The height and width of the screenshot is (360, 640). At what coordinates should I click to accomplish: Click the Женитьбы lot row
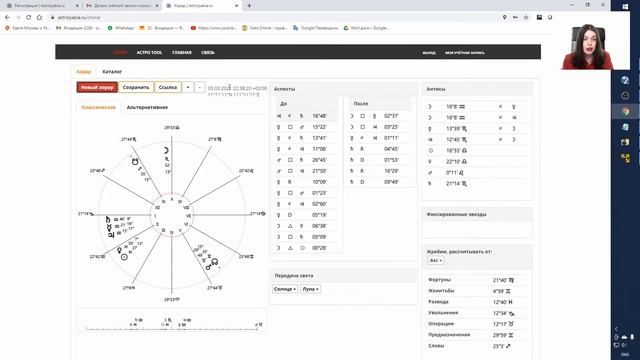point(477,291)
